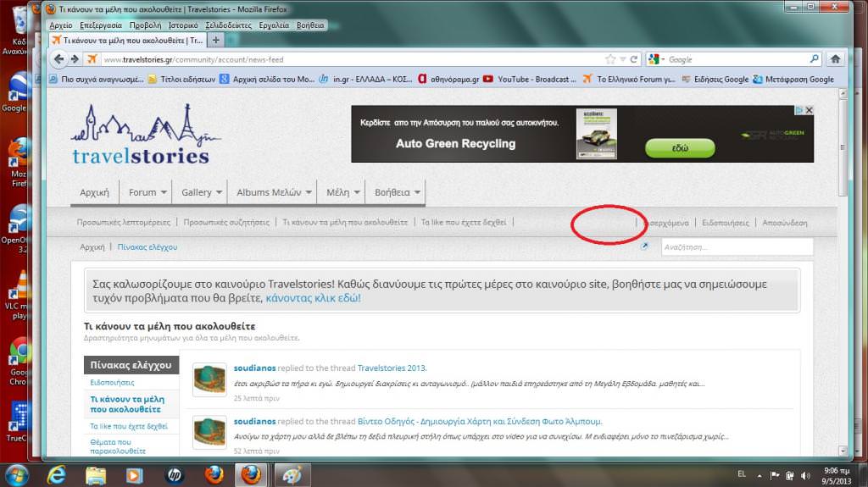Open the Action Center flag tray icon

[x=775, y=475]
